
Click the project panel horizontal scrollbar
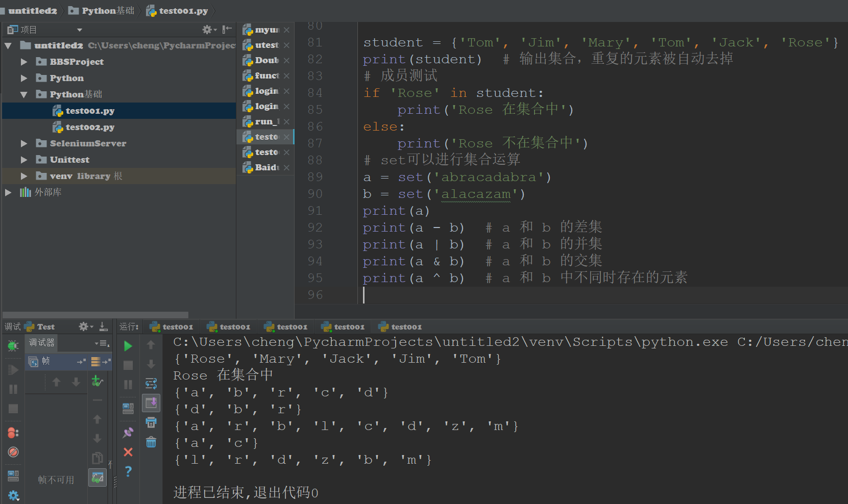coord(95,315)
